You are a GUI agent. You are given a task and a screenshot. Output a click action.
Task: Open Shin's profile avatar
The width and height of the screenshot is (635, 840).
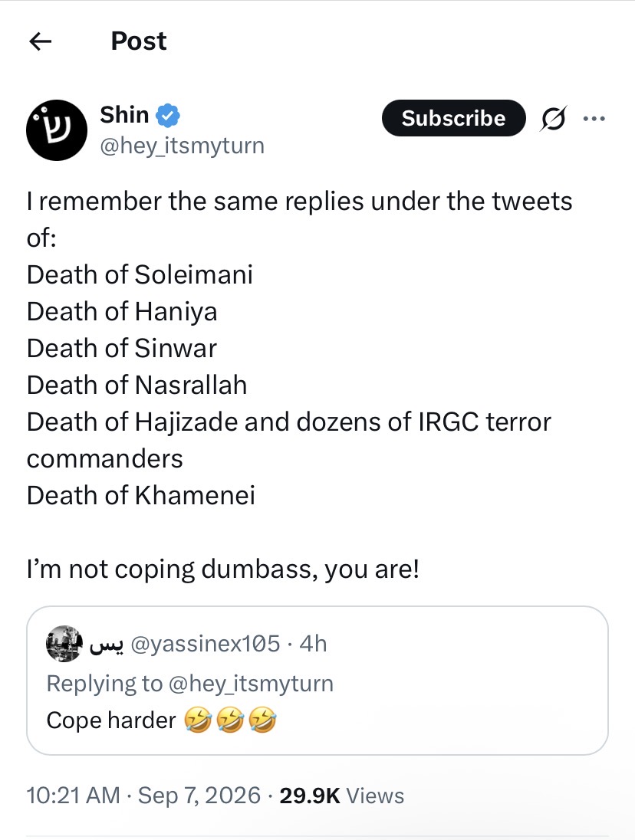57,130
